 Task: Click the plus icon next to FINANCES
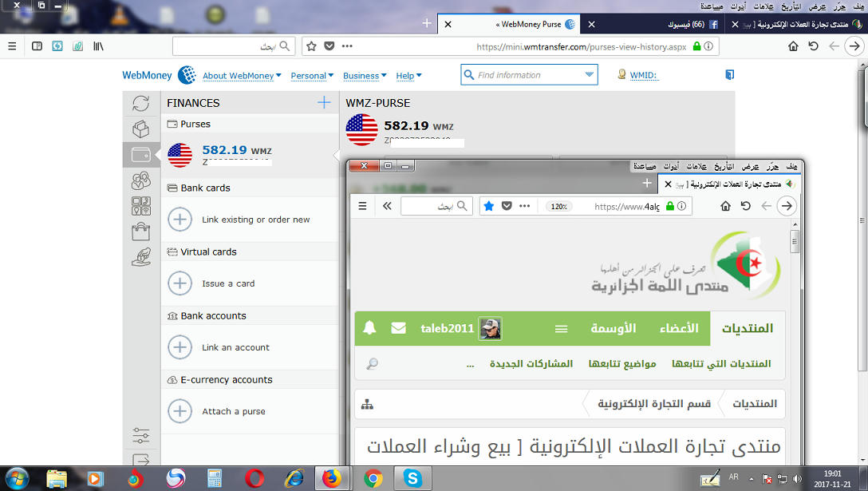tap(324, 102)
